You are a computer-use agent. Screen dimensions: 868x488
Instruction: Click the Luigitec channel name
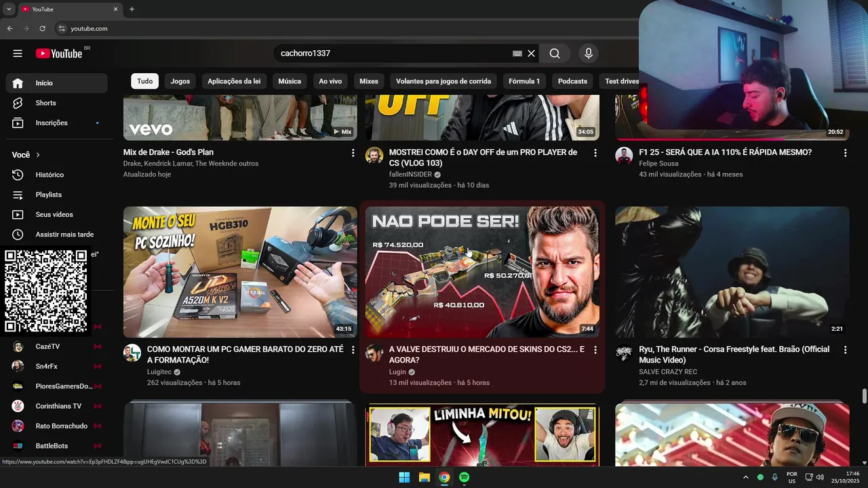[x=160, y=372]
